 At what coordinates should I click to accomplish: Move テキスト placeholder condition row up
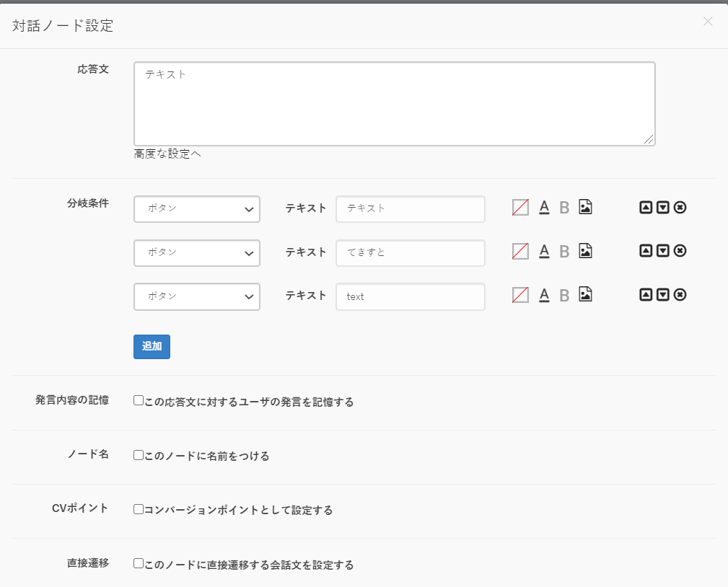click(646, 208)
